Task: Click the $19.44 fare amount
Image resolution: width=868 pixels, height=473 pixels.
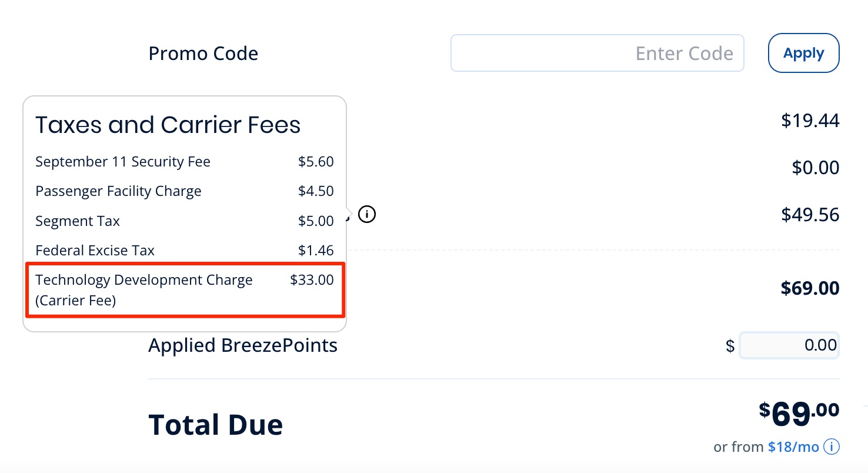Action: click(811, 121)
